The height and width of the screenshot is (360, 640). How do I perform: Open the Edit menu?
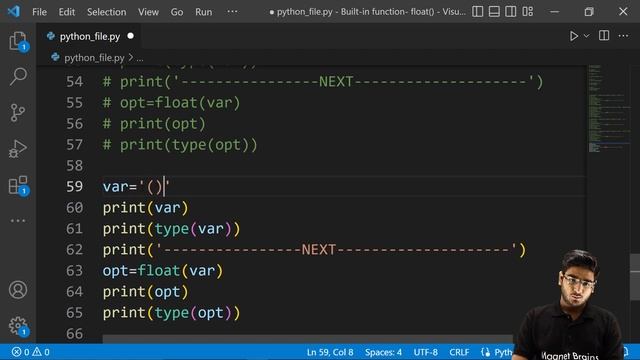click(x=67, y=12)
